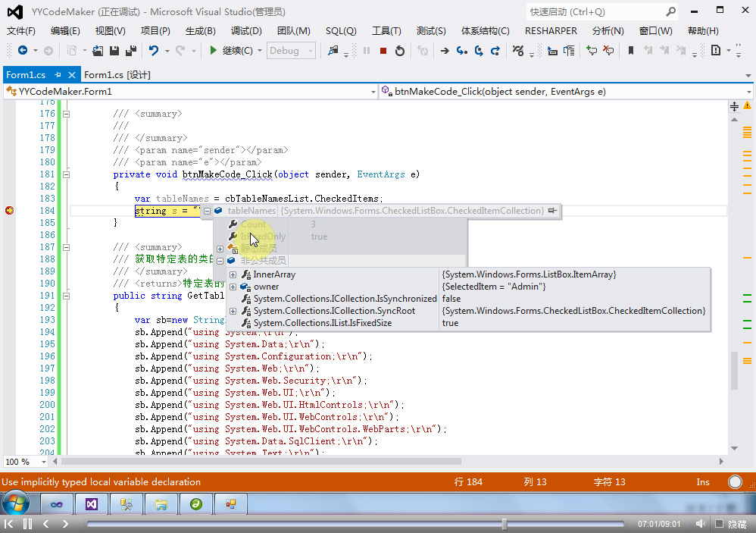Image resolution: width=756 pixels, height=533 pixels.
Task: Undo the last edit
Action: coord(153,50)
